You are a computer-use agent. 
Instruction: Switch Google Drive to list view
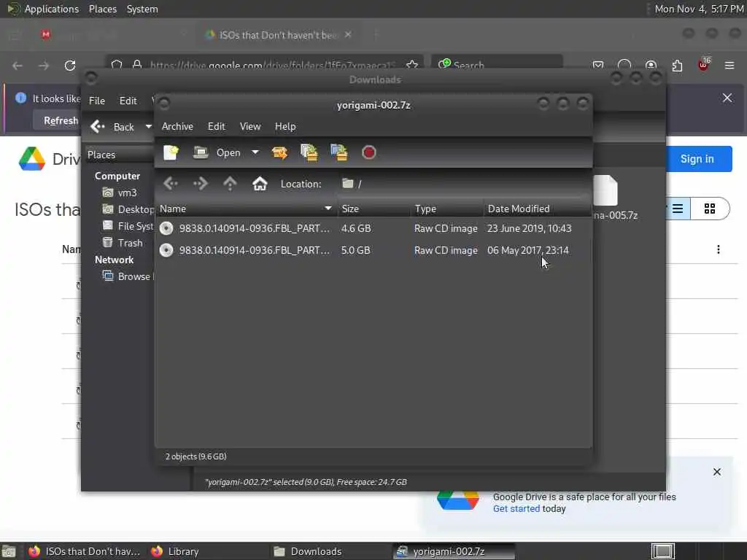[678, 209]
